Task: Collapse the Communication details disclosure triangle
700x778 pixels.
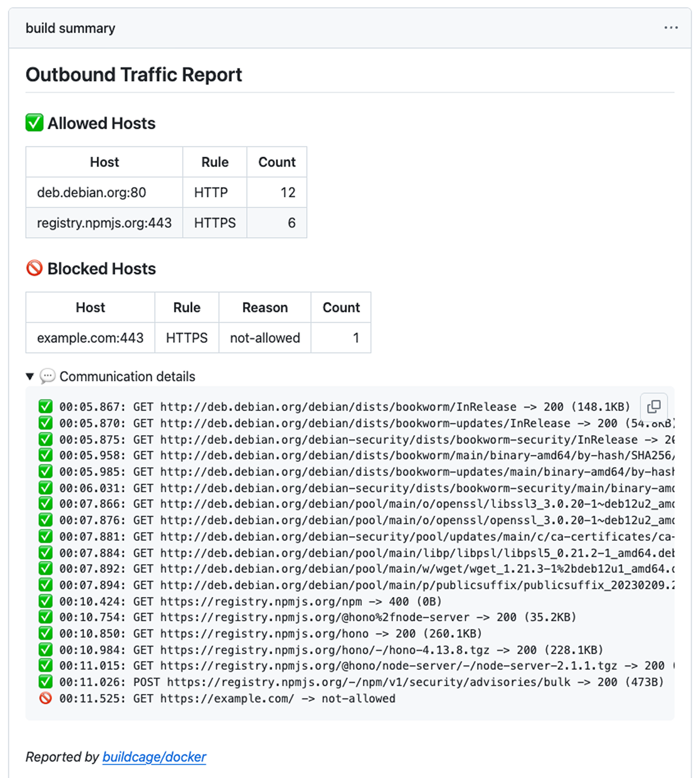Action: pyautogui.click(x=30, y=376)
